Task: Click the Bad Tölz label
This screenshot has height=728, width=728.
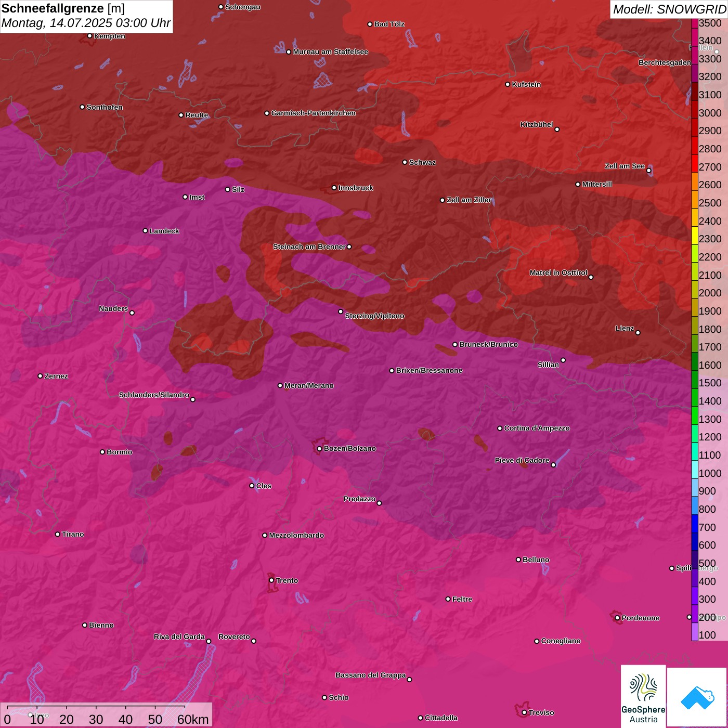Action: pos(389,24)
